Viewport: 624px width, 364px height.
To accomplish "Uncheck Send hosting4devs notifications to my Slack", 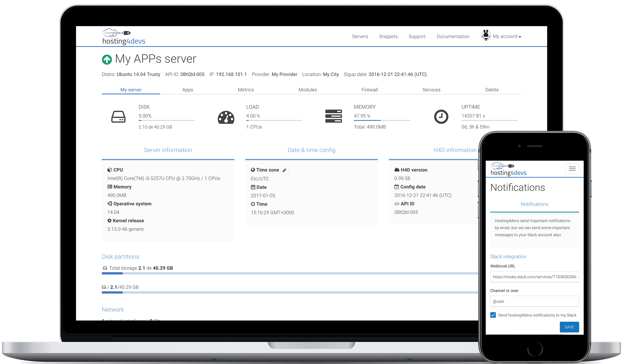I will [493, 315].
